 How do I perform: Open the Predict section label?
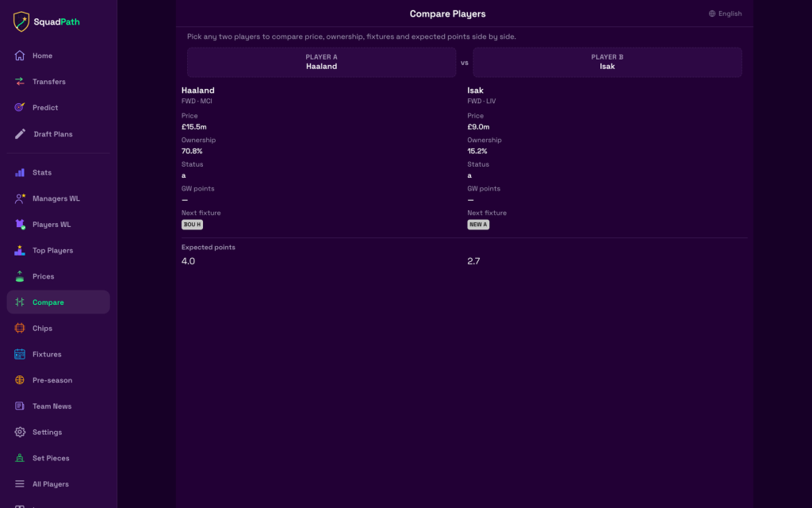[x=45, y=107]
